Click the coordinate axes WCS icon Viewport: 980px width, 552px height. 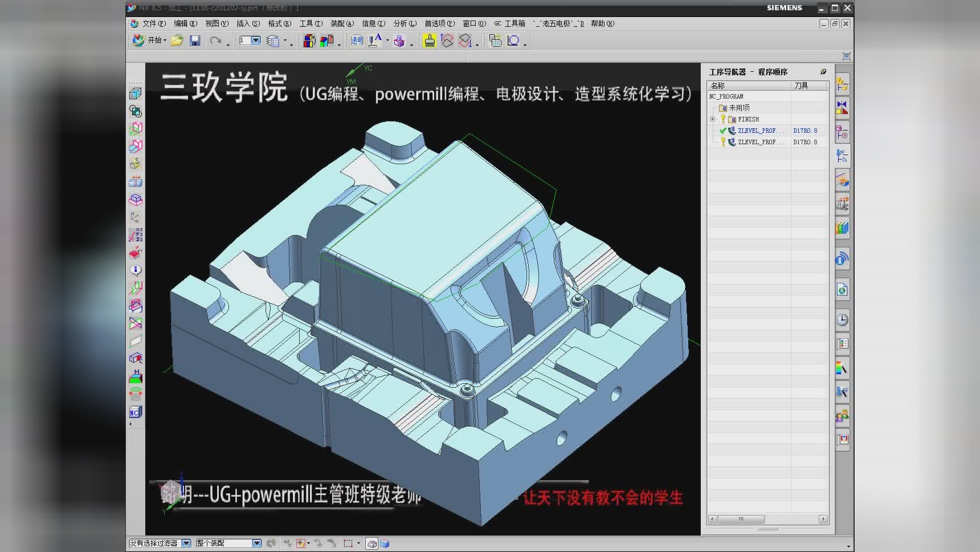point(135,217)
